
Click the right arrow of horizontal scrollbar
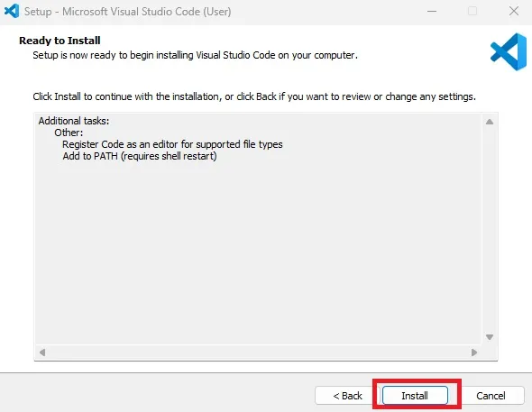(474, 352)
